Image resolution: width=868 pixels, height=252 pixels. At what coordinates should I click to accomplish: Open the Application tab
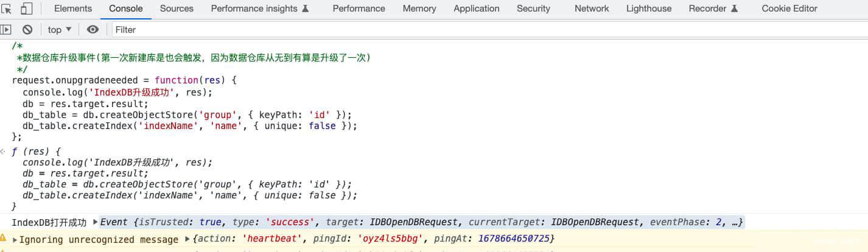(x=477, y=9)
